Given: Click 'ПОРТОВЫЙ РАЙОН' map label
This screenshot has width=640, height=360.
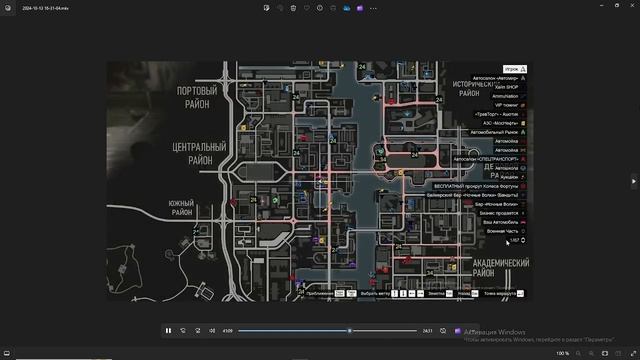Looking at the screenshot, I should [197, 97].
